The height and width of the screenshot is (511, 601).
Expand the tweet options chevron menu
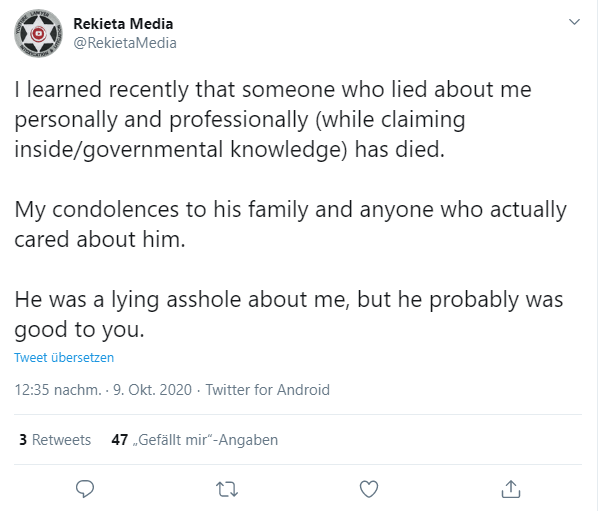pos(574,22)
